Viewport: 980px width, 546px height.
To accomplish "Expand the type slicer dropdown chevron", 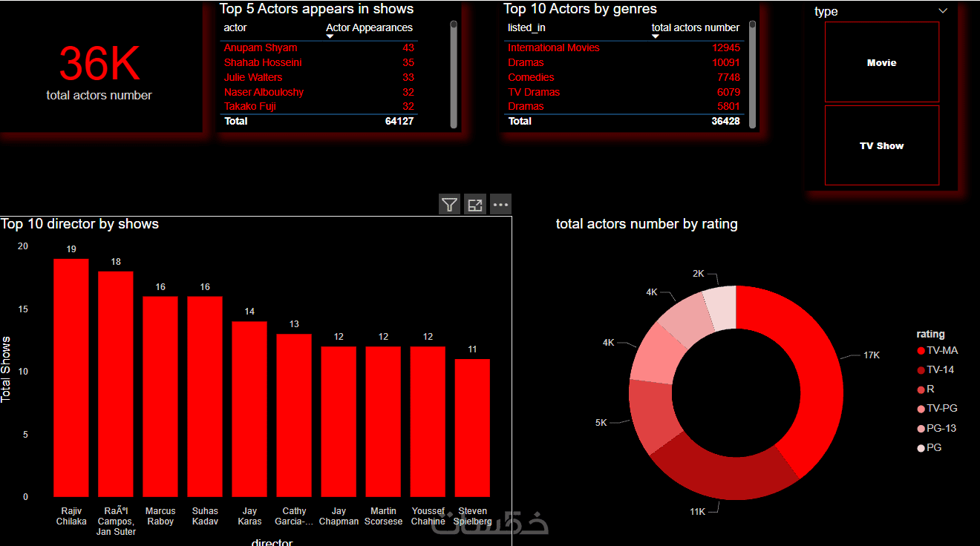I will pos(943,11).
